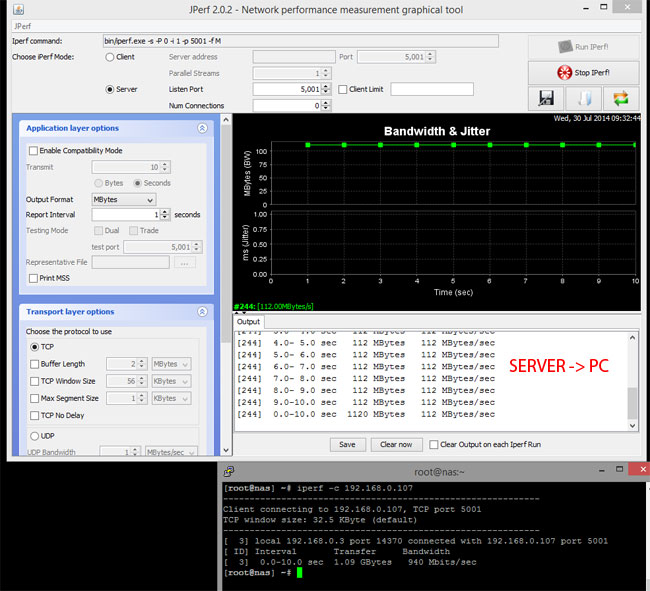Select the Output tab
Viewport: 650px width, 591px height.
[x=248, y=322]
